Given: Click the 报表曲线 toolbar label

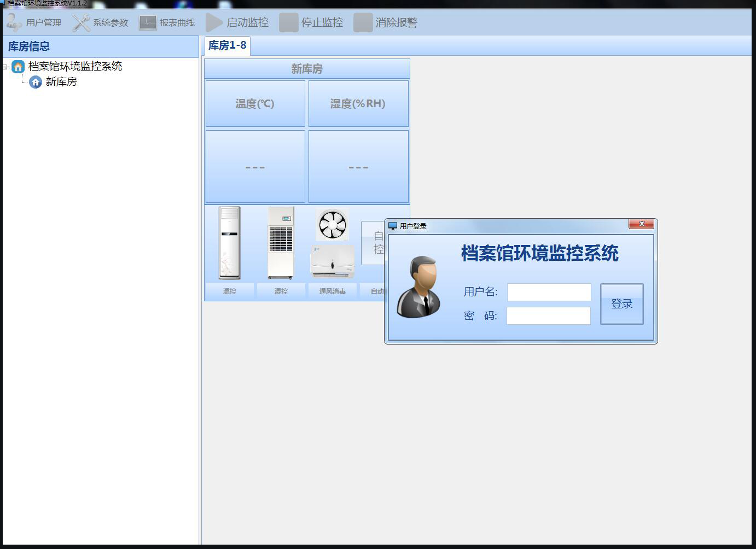Looking at the screenshot, I should point(177,23).
